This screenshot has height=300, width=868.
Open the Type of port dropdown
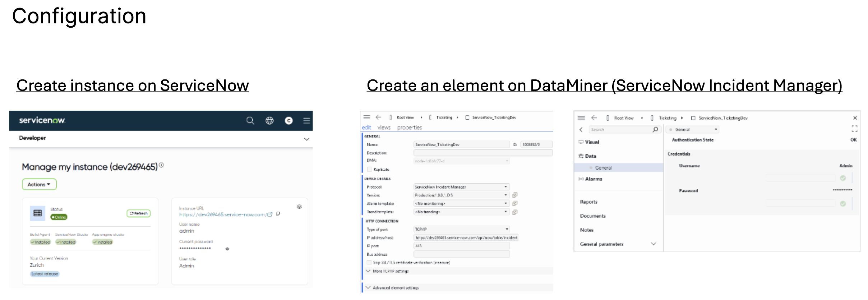point(462,229)
